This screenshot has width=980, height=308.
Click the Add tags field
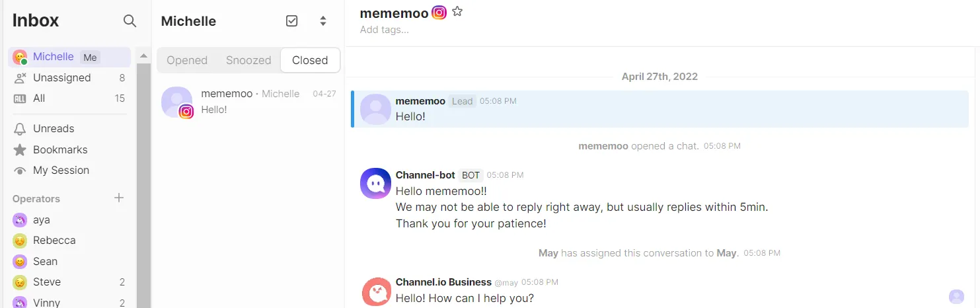click(385, 30)
